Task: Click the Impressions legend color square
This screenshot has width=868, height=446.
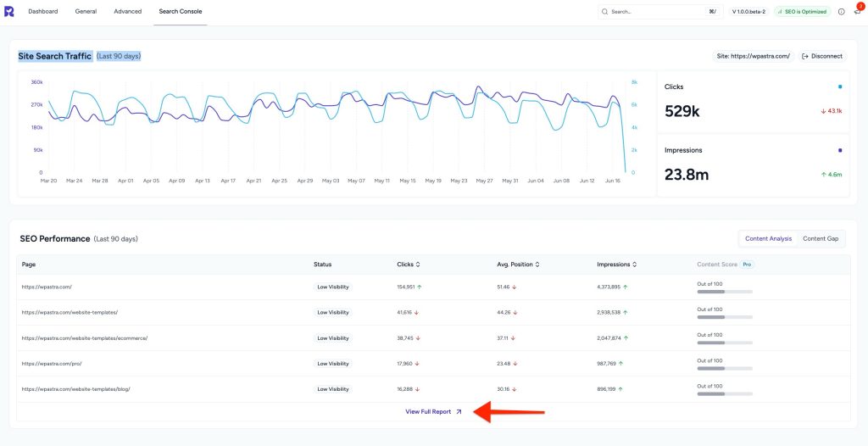Action: [x=840, y=150]
